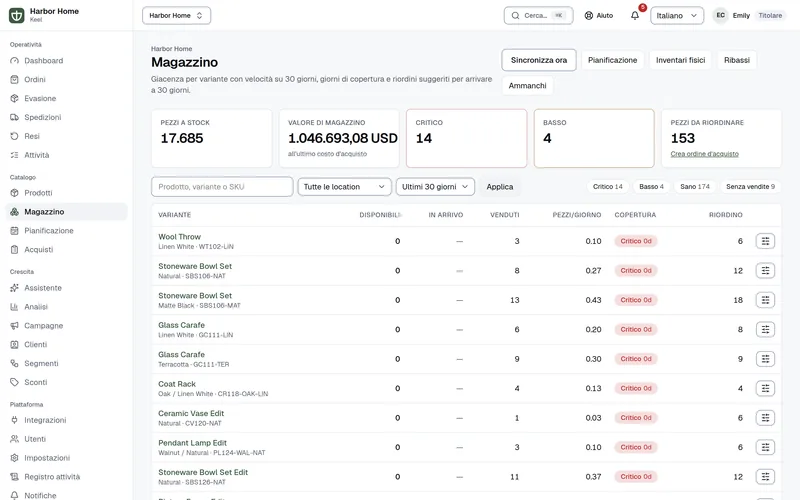The height and width of the screenshot is (500, 800).
Task: Go to Clienti in sidebar
Action: tap(66, 344)
